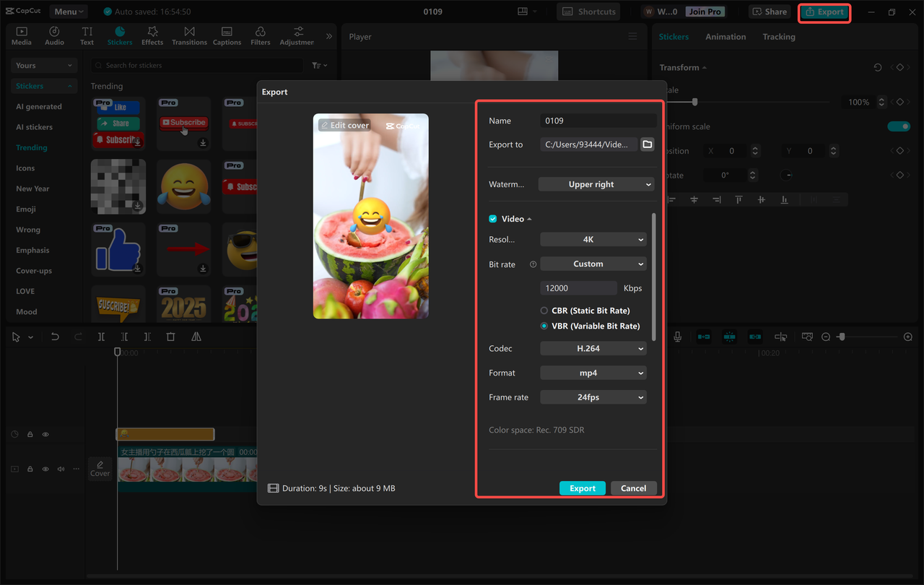
Task: Click the Export button in the dialog
Action: [583, 487]
